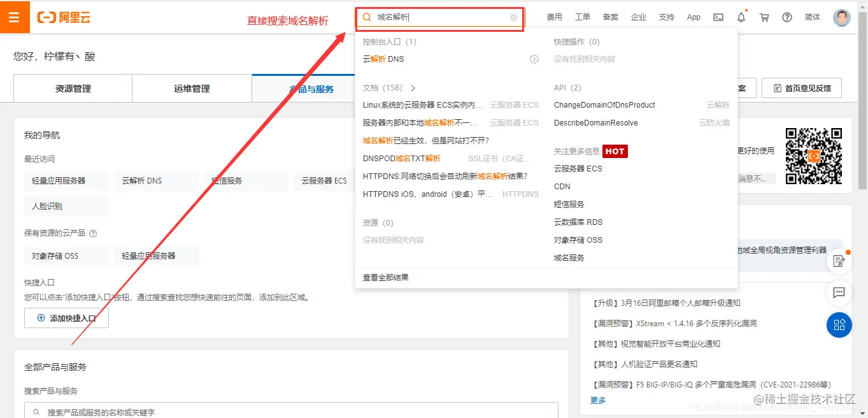Open the 简体 language switcher
Image resolution: width=868 pixels, height=418 pixels.
pyautogui.click(x=813, y=17)
